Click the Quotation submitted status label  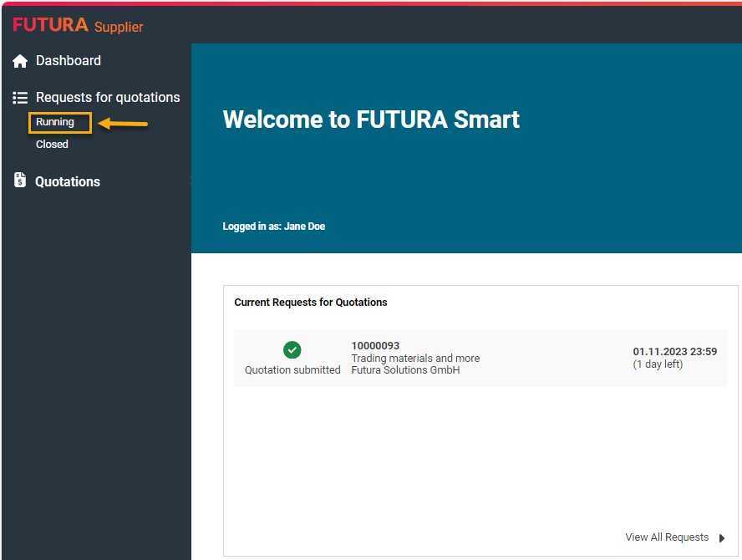tap(292, 370)
